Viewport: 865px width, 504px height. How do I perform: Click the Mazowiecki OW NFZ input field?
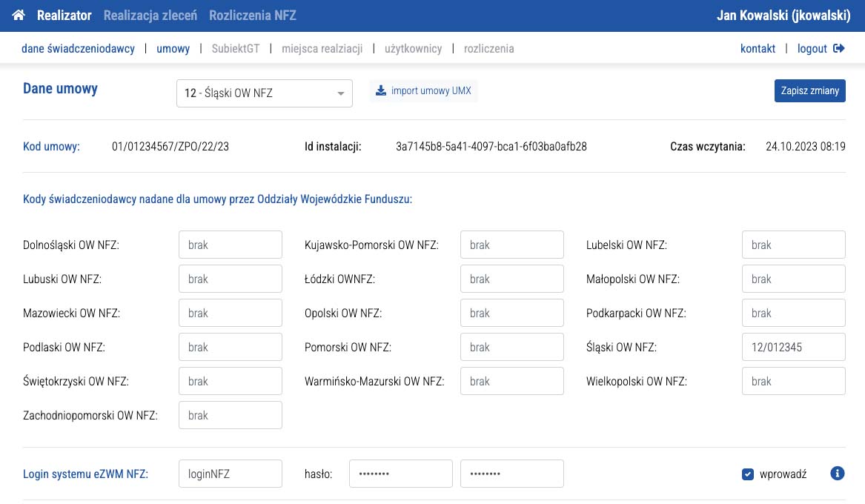tap(230, 314)
